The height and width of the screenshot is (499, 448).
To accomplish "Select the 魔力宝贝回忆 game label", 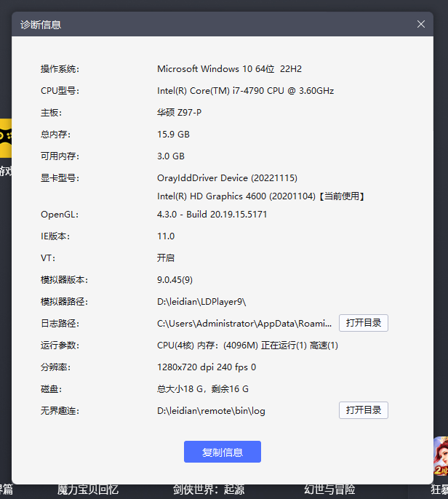I will [87, 490].
